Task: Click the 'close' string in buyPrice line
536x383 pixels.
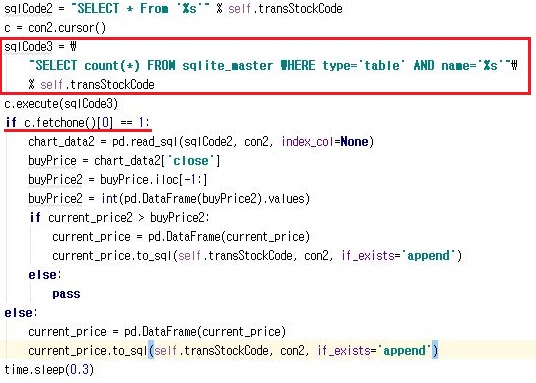Action: coord(191,161)
